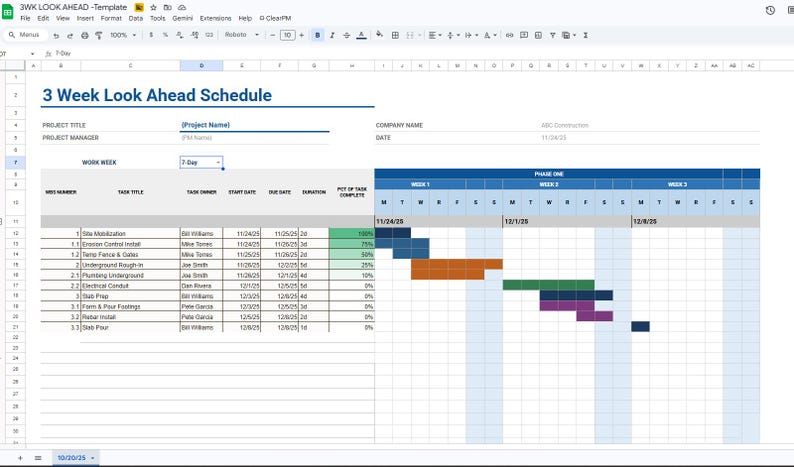Decrease font size with minus button

(x=273, y=35)
